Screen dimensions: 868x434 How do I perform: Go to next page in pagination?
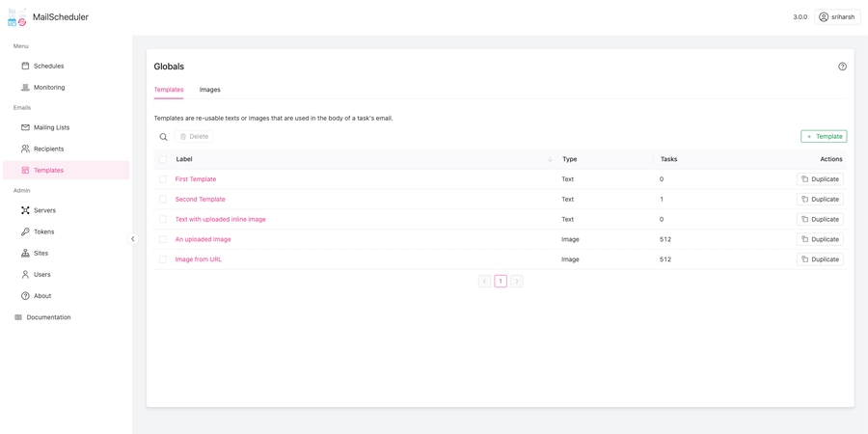coord(517,282)
